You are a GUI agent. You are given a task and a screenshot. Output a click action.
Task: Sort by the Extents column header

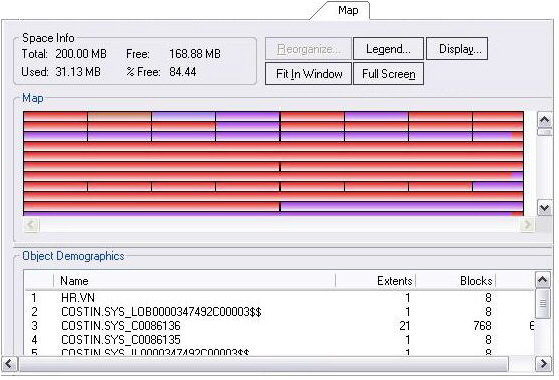click(x=376, y=281)
